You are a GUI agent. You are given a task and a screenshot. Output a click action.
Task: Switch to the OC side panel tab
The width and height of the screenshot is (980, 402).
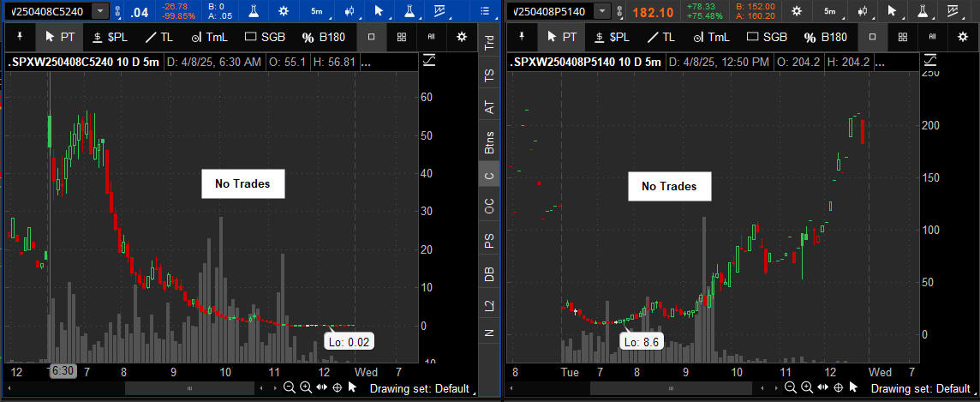point(488,207)
